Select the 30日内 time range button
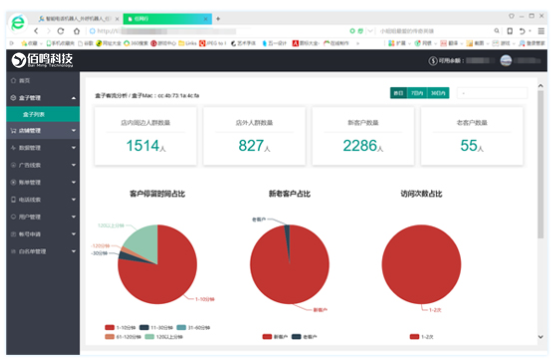The image size is (559, 361). [438, 93]
